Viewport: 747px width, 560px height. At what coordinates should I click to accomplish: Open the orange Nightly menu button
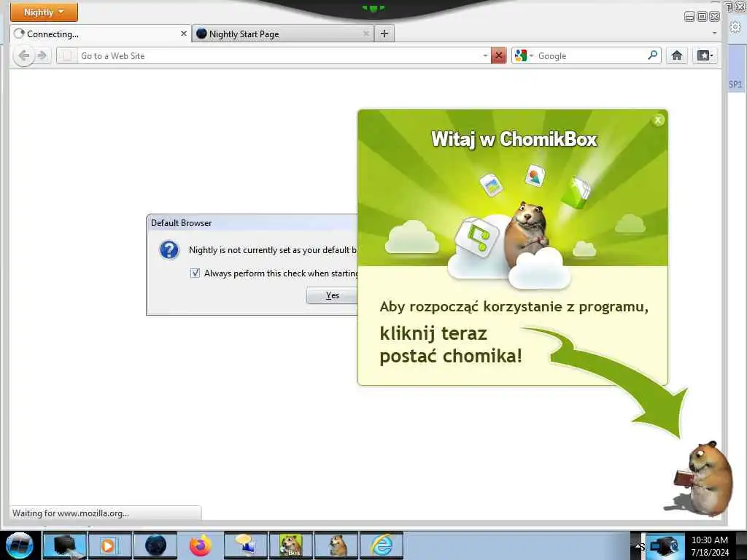44,12
